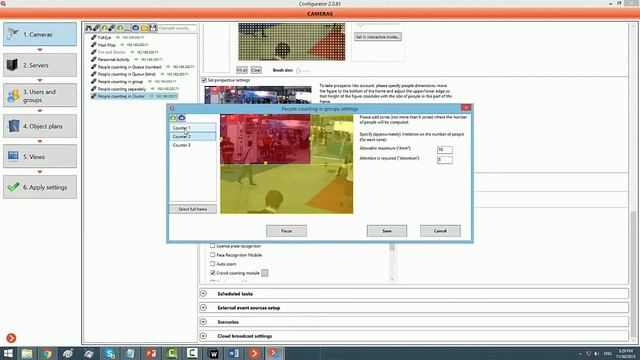Open File Explorer from the taskbar

point(27,353)
